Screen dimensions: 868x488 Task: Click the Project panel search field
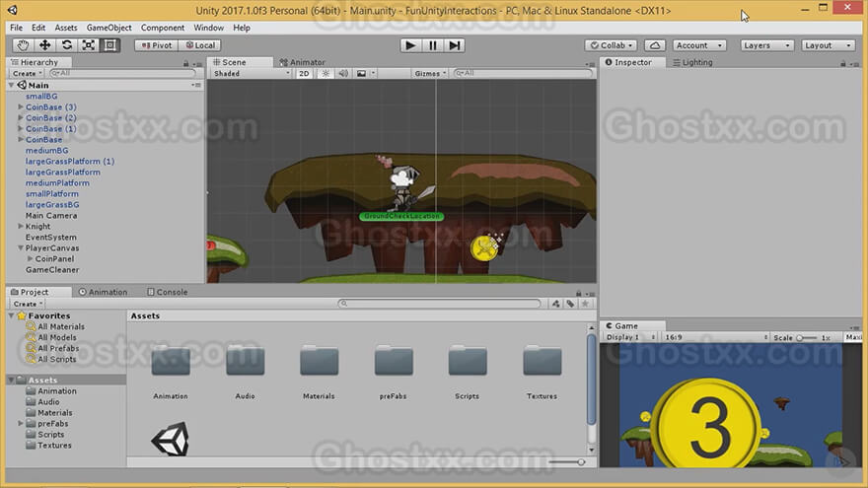point(440,304)
